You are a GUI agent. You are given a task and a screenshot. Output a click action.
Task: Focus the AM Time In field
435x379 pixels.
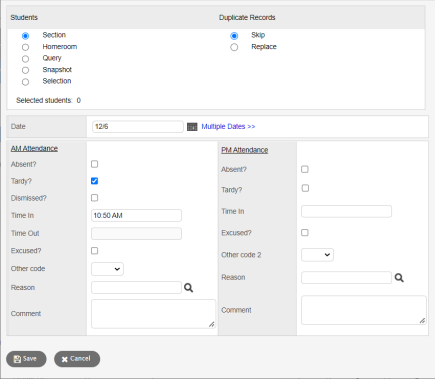(136, 215)
